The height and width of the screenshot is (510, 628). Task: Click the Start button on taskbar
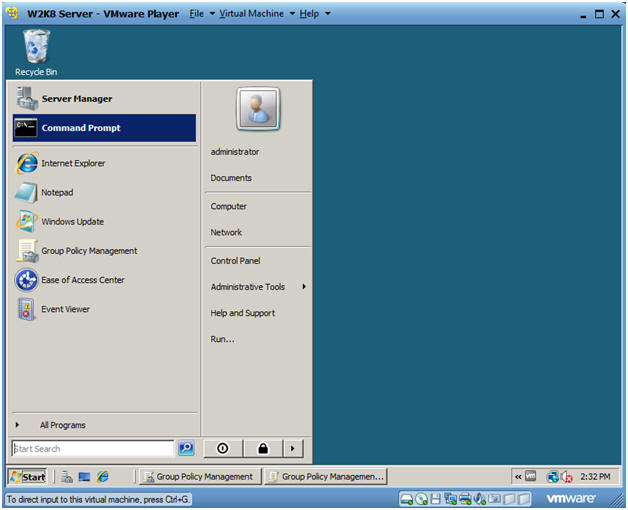point(27,476)
